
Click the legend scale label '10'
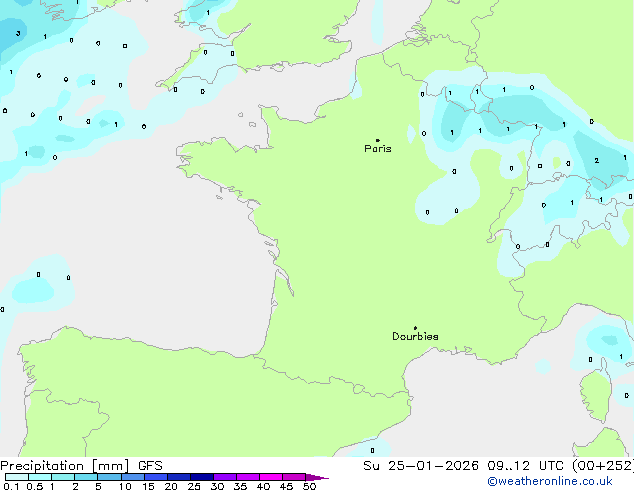[x=125, y=486]
